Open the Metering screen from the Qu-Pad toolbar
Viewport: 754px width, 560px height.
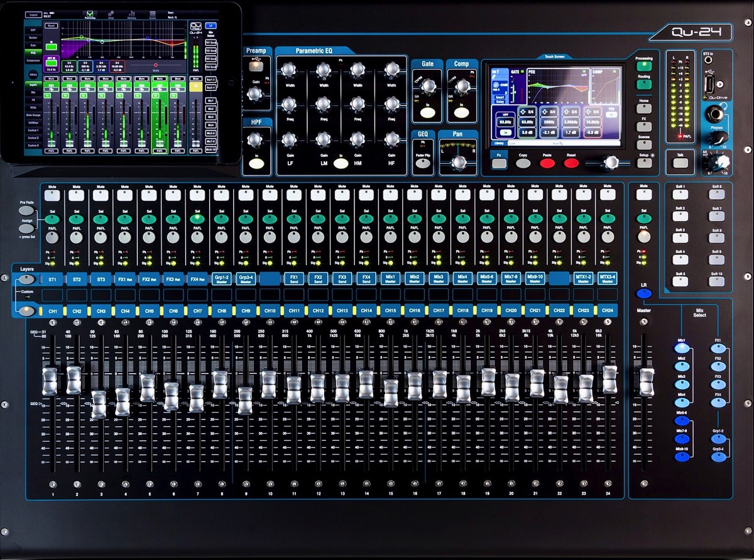(x=132, y=14)
